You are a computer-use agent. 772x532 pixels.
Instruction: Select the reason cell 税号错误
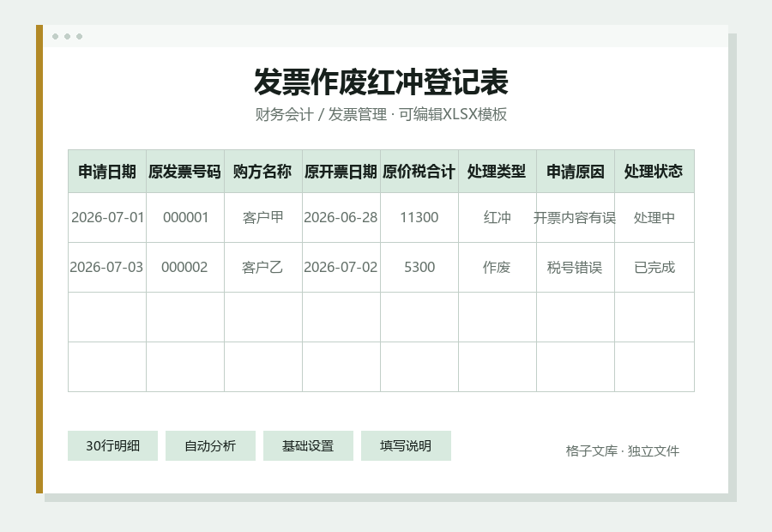576,267
